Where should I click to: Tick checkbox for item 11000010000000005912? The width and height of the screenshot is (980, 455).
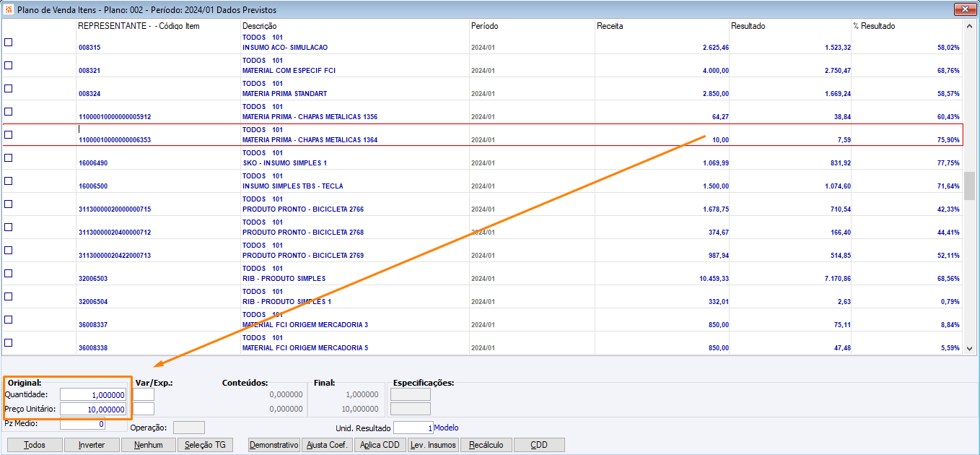9,111
